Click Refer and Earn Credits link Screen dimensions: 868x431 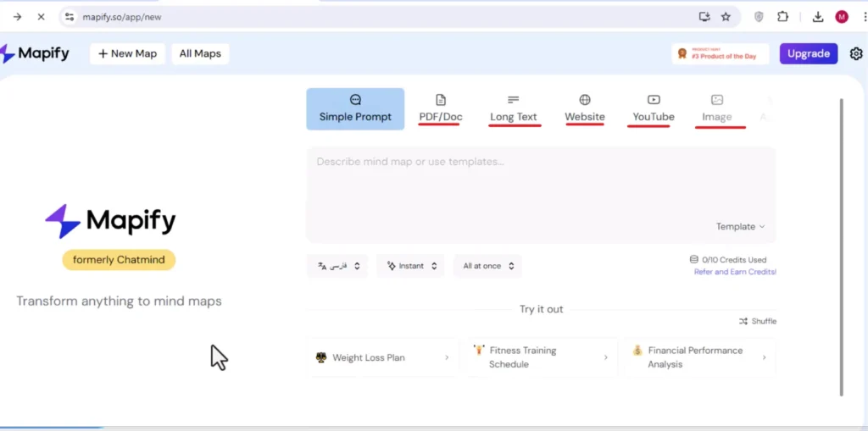tap(735, 272)
